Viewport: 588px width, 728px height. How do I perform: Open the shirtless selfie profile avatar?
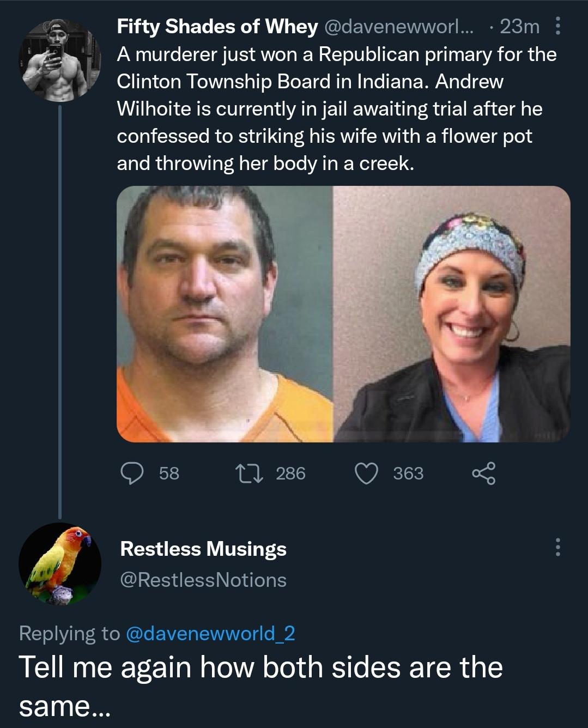(59, 60)
